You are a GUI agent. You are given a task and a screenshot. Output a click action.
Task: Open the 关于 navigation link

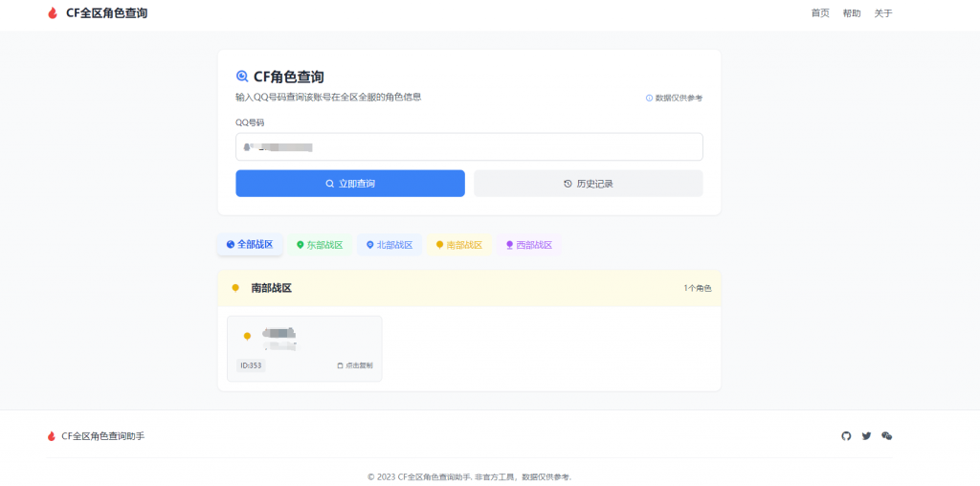(x=883, y=13)
